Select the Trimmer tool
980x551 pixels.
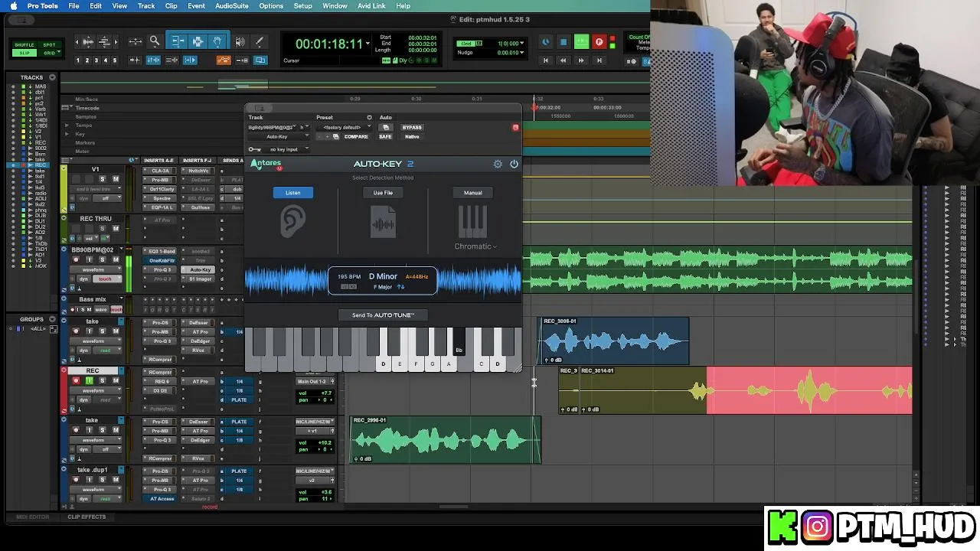pos(178,41)
